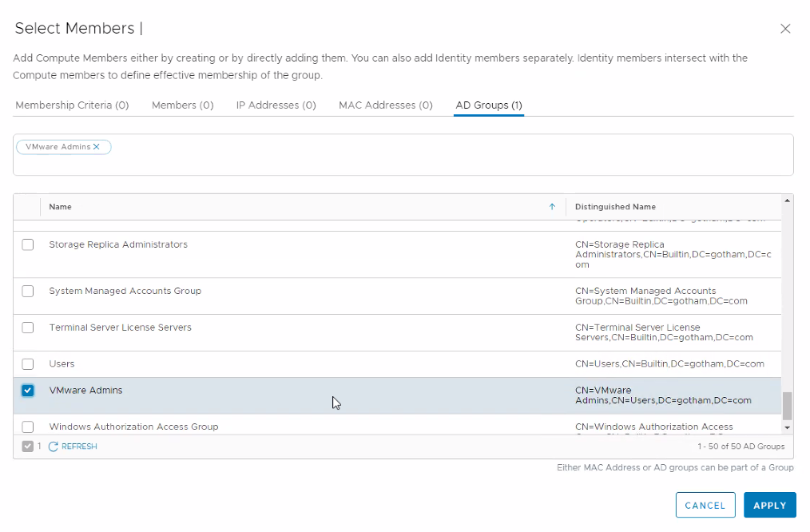810x532 pixels.
Task: Click the Cancel button
Action: click(705, 506)
